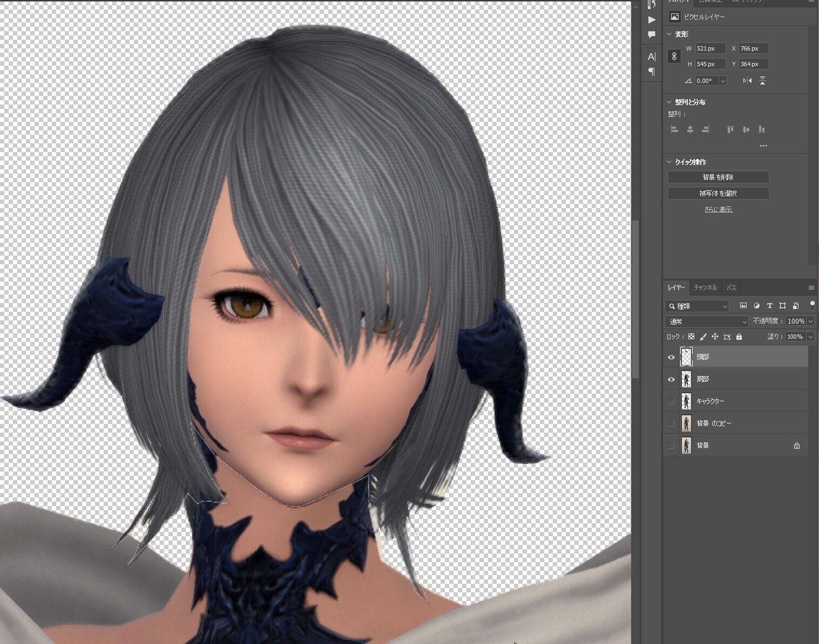This screenshot has height=644, width=819.
Task: Show the キャラクター layer
Action: (x=672, y=401)
